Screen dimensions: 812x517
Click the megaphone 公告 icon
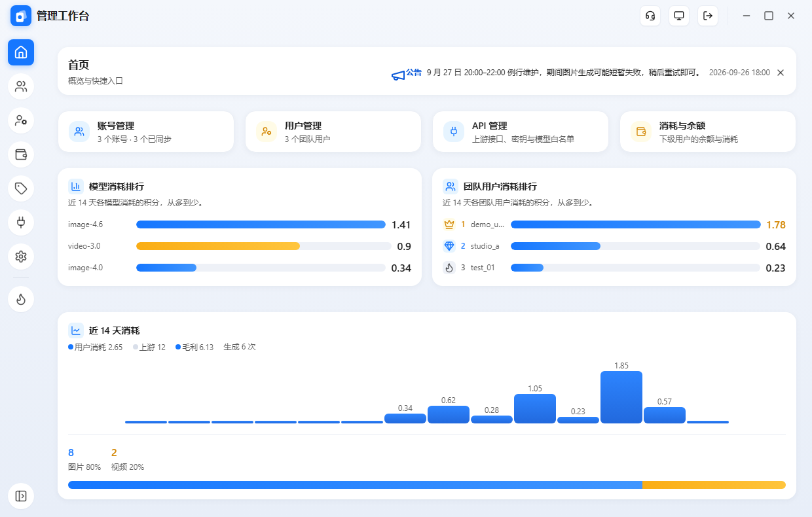398,75
